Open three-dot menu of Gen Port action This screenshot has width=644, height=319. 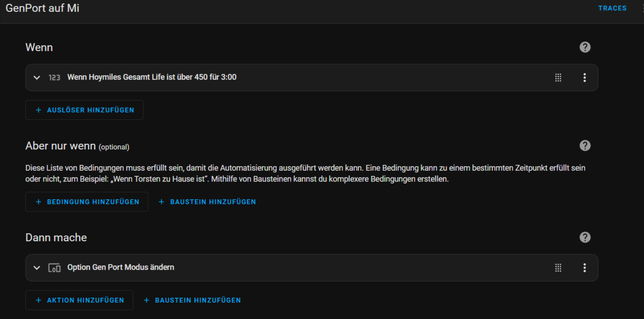(x=584, y=268)
